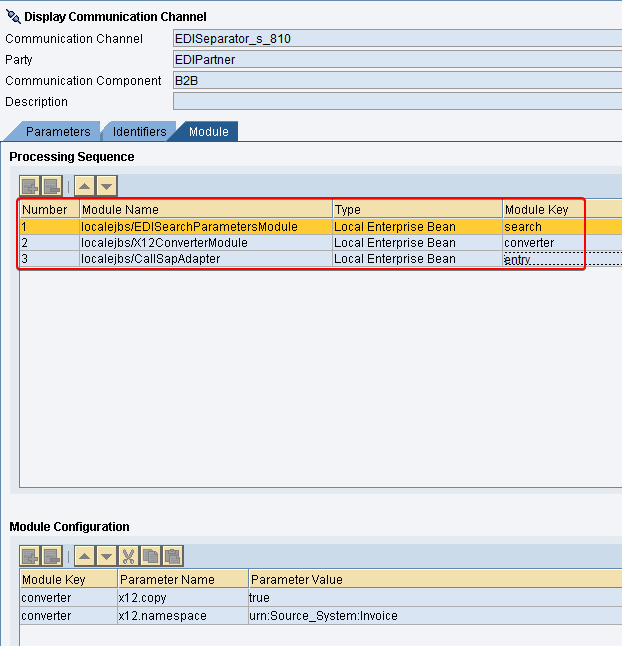Click the value urn:Source_System:Invoice
Viewport: 622px width, 646px height.
pyautogui.click(x=435, y=616)
